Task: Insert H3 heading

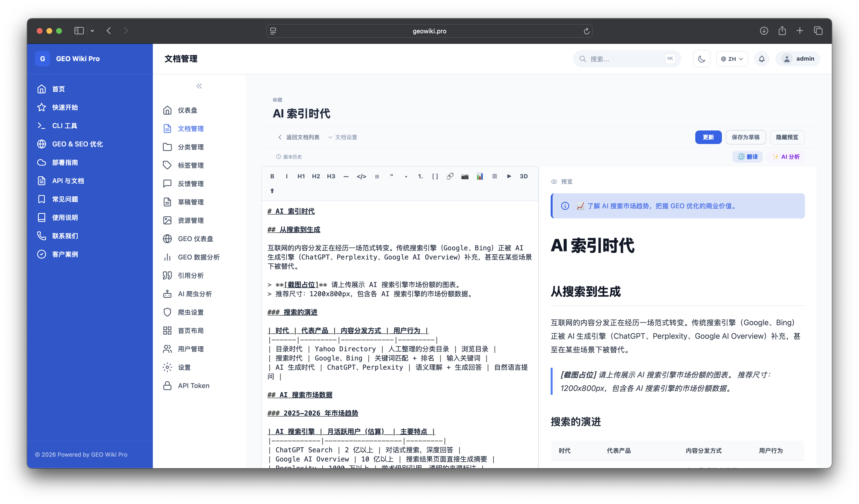Action: coord(331,176)
